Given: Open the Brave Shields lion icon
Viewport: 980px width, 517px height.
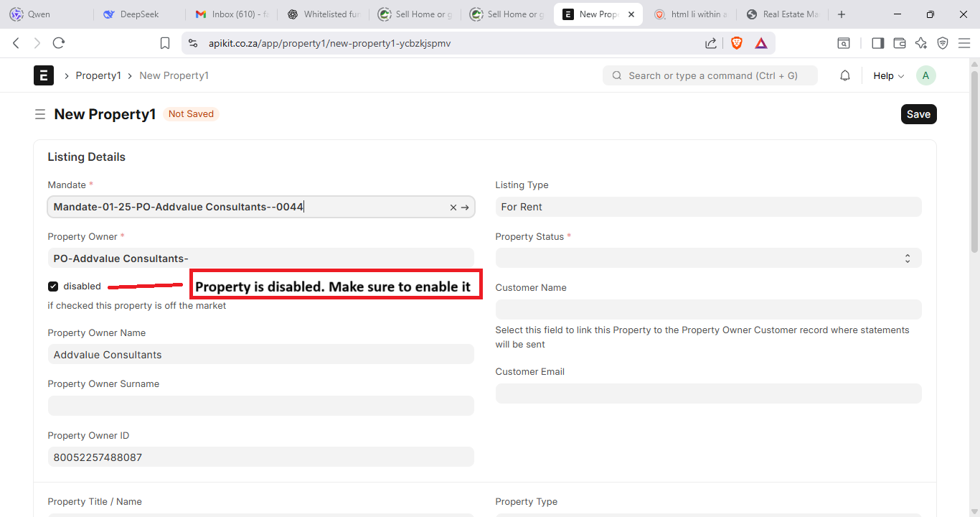Looking at the screenshot, I should click(736, 43).
